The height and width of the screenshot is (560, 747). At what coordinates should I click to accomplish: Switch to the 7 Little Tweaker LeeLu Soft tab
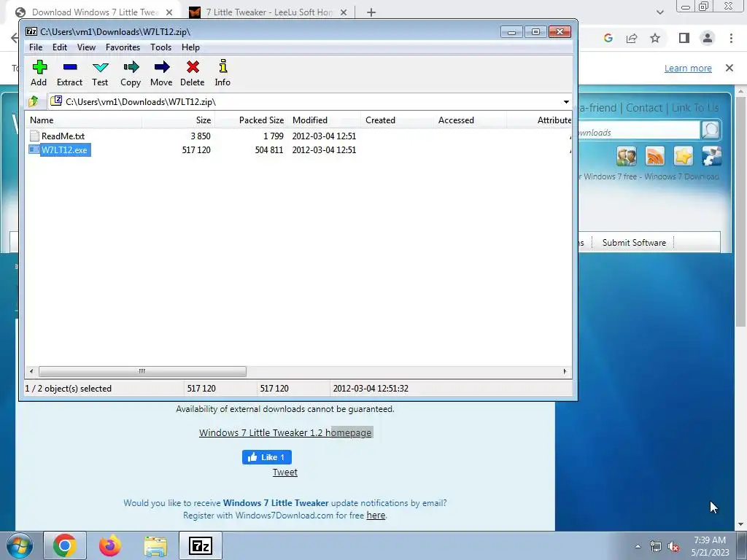pyautogui.click(x=267, y=12)
